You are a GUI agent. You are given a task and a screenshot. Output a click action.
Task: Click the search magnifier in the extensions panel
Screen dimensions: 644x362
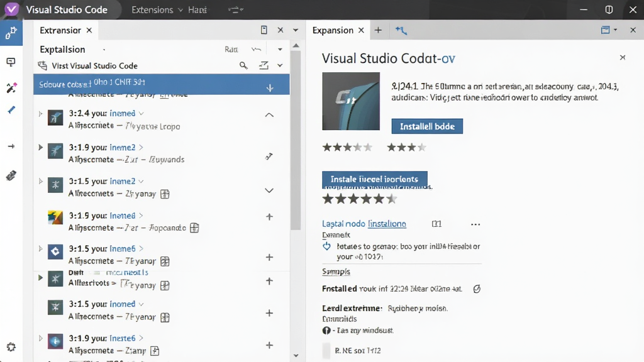click(x=243, y=65)
